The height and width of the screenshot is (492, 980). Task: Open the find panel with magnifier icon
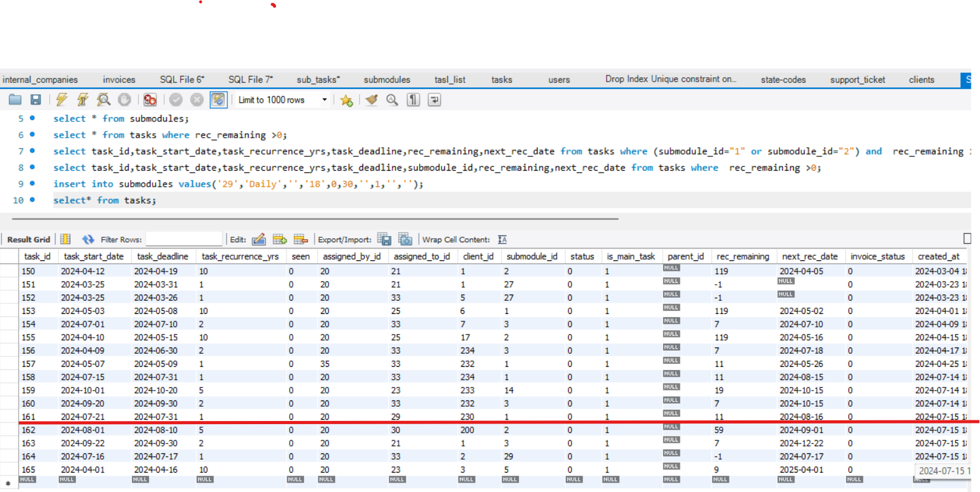pos(392,100)
